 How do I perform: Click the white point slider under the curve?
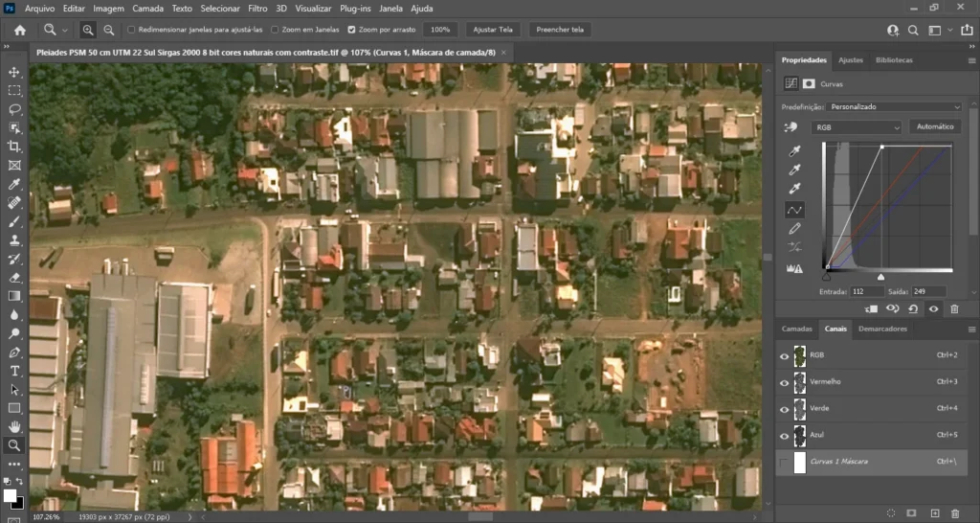coord(881,277)
